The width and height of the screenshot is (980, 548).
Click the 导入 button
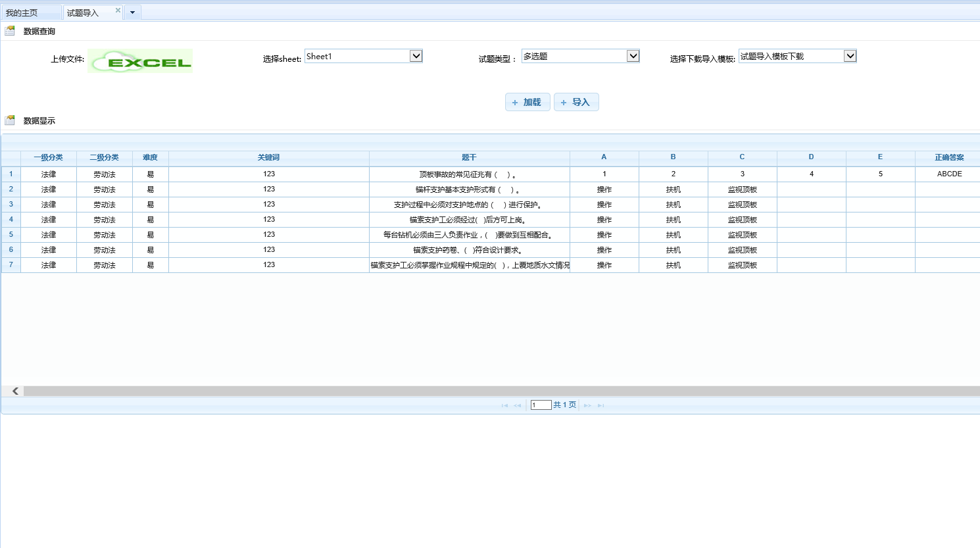coord(576,102)
